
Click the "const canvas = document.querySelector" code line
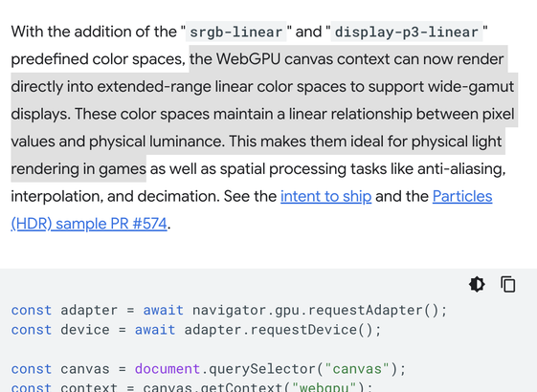pos(209,369)
